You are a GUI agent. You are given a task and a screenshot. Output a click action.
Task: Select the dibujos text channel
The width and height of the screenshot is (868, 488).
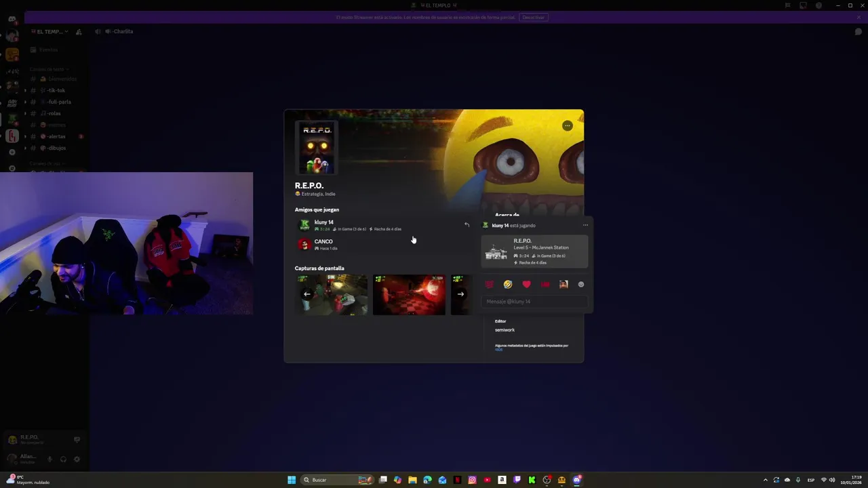[x=56, y=148]
